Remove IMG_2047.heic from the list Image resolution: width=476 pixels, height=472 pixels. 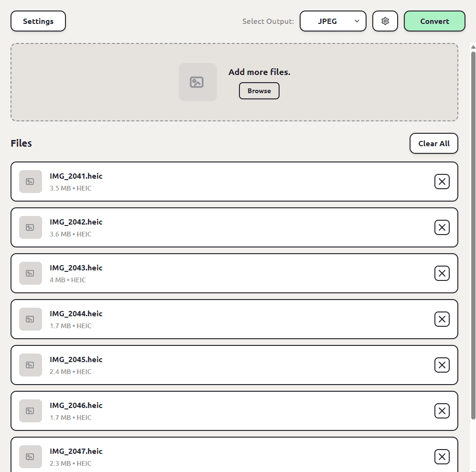[442, 457]
